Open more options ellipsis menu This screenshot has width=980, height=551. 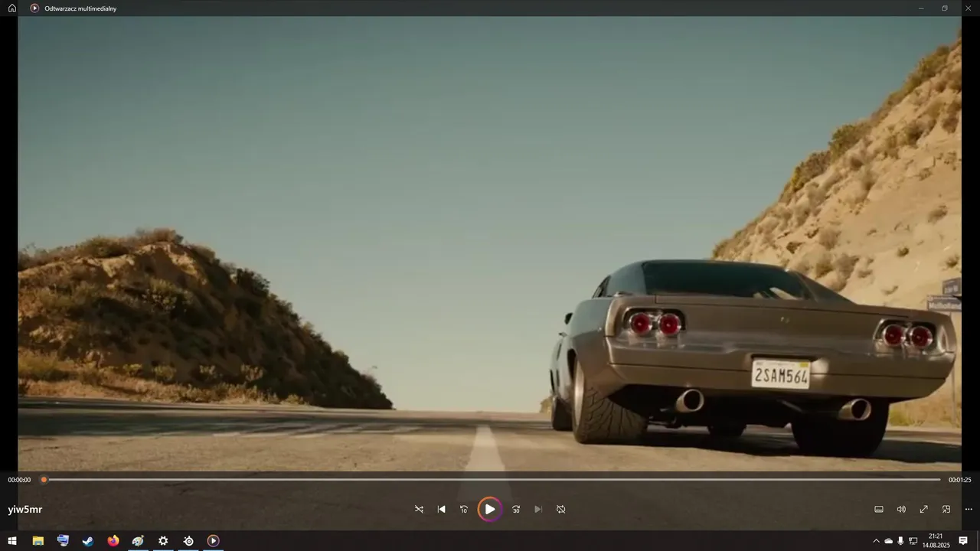click(x=969, y=509)
